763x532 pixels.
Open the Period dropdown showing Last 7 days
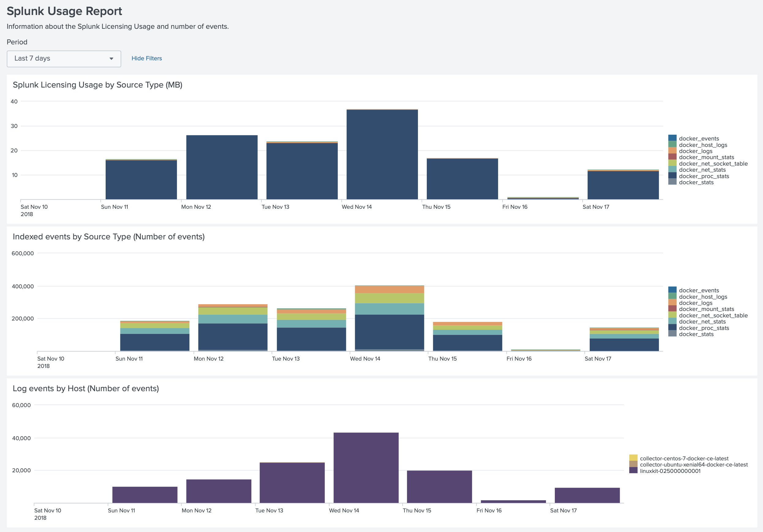pyautogui.click(x=64, y=58)
